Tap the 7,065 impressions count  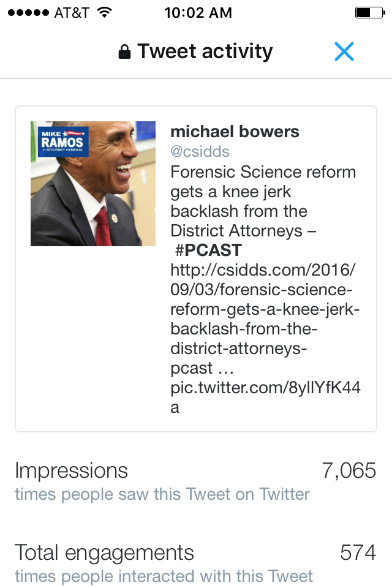point(349,470)
